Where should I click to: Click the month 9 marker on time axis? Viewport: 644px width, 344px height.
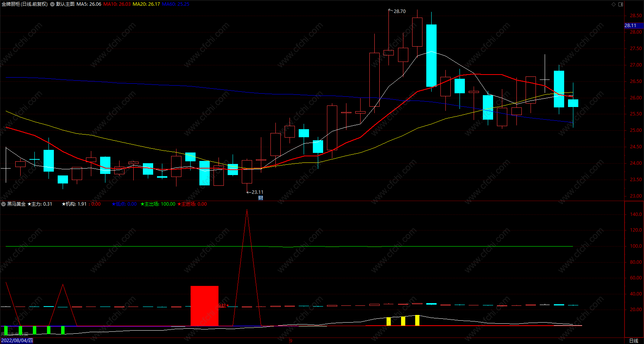[291, 341]
